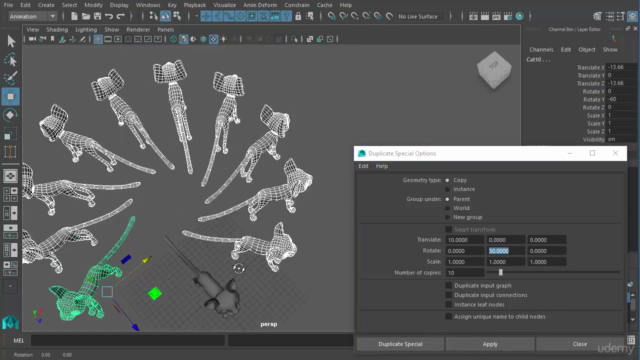Select Instance geometry type
Viewport: 640px width, 360px height.
tap(447, 189)
